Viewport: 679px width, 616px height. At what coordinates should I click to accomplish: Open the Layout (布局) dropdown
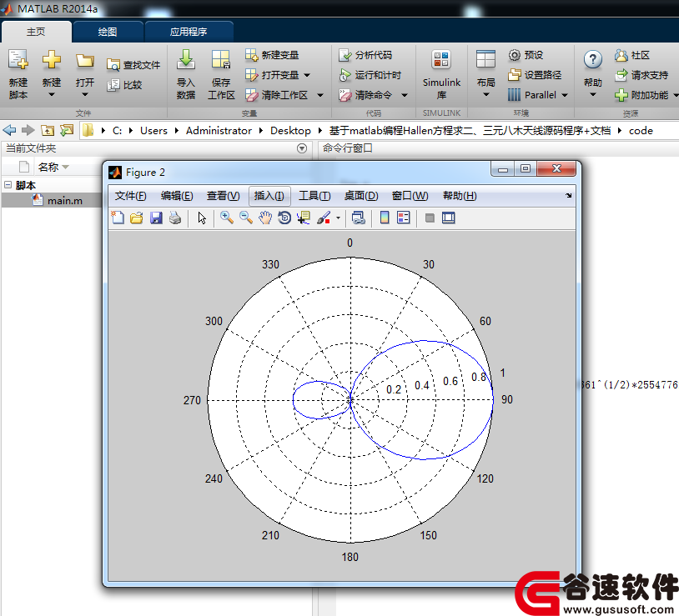tap(485, 94)
